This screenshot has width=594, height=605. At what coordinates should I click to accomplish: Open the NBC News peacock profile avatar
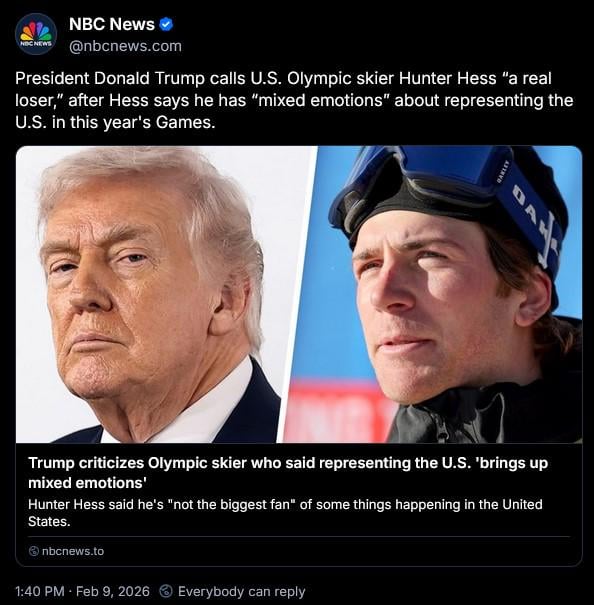[36, 34]
